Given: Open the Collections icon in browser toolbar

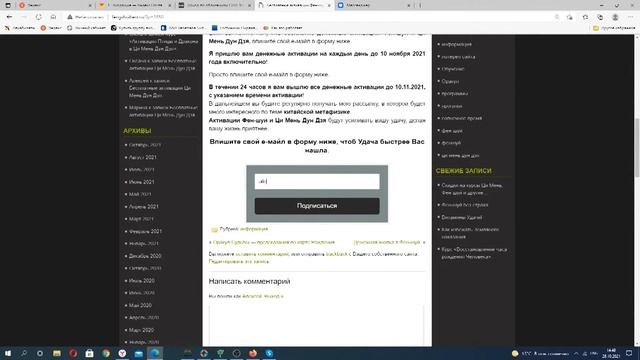Looking at the screenshot, I should [x=600, y=17].
